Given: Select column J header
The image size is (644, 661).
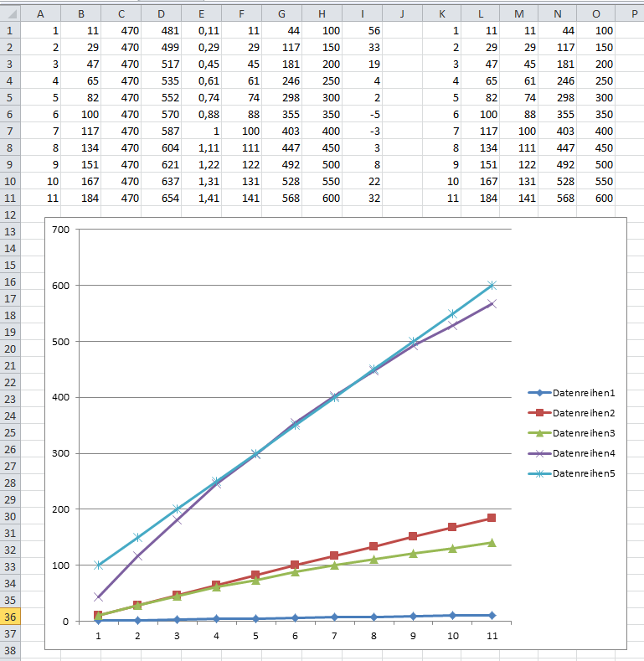Looking at the screenshot, I should click(402, 14).
